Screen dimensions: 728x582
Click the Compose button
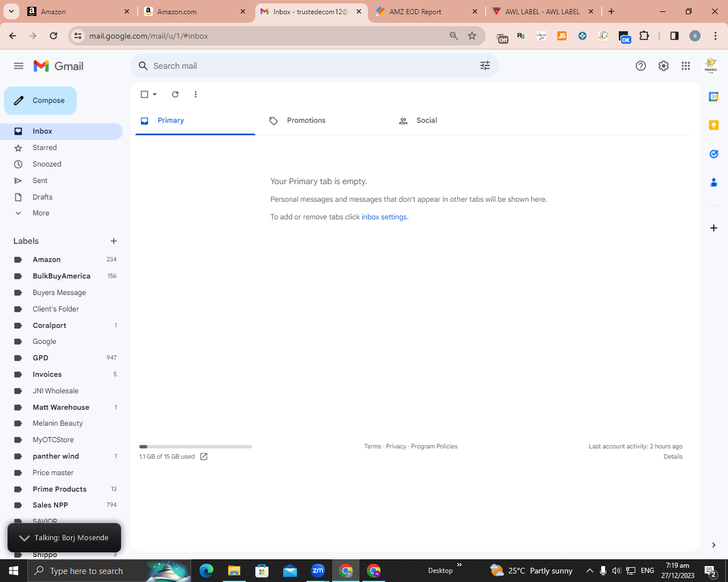tap(40, 101)
